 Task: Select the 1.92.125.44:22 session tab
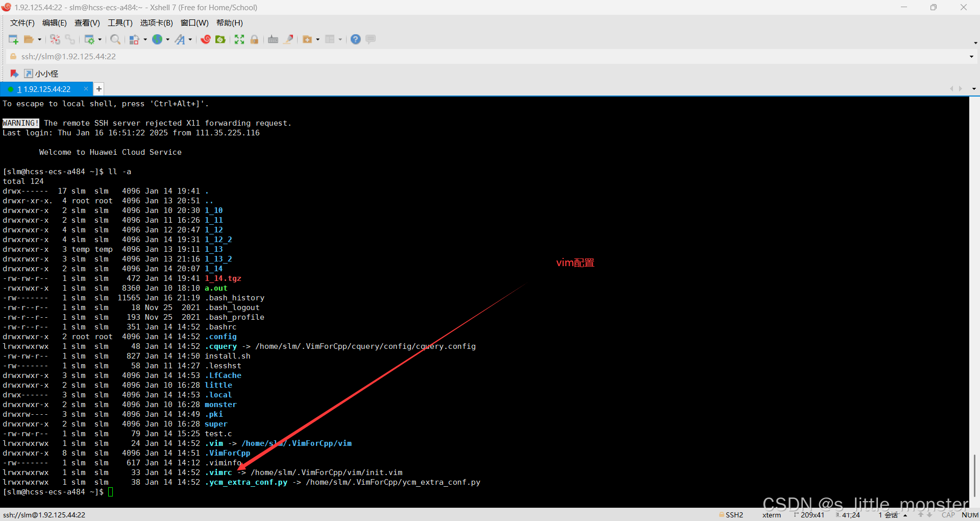pyautogui.click(x=47, y=89)
